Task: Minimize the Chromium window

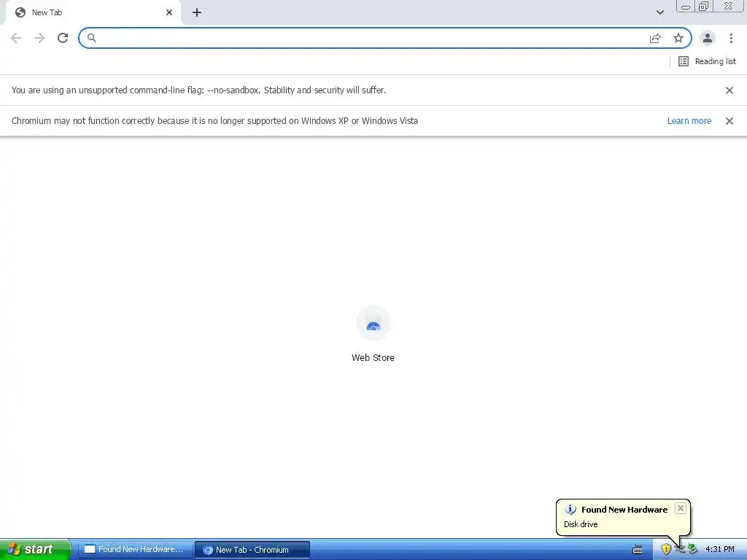Action: point(686,7)
